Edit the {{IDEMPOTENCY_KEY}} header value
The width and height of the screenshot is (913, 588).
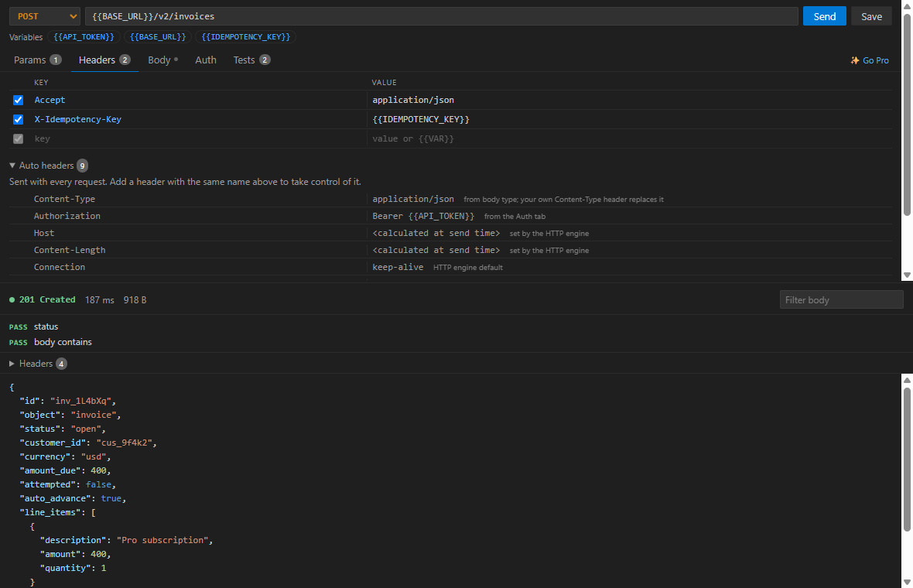click(631, 119)
